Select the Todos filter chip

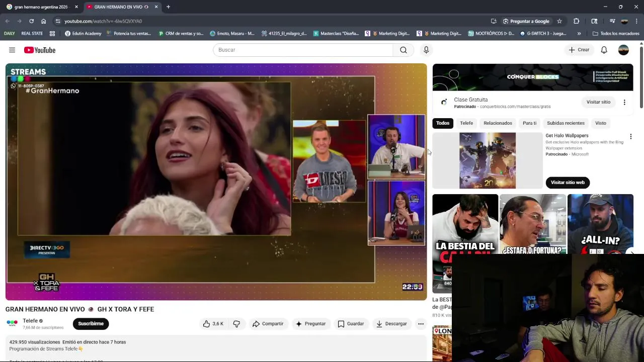tap(443, 123)
